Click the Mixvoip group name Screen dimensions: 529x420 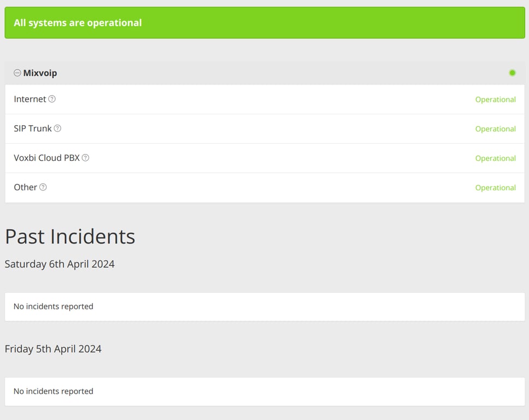[x=40, y=73]
